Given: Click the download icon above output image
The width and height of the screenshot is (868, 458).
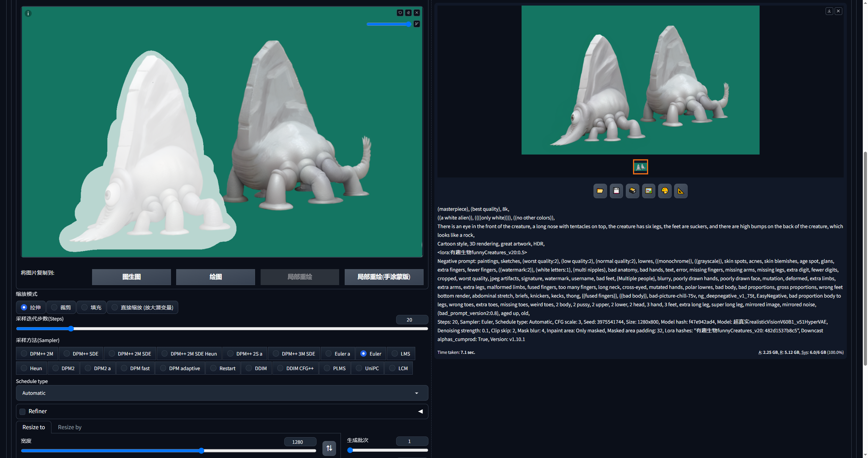Looking at the screenshot, I should pos(829,11).
